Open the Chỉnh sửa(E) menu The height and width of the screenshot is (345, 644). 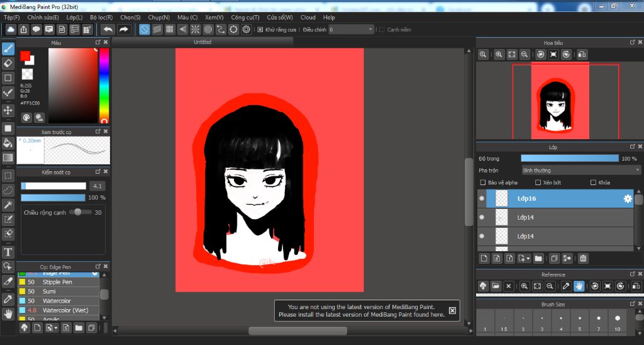coord(43,17)
